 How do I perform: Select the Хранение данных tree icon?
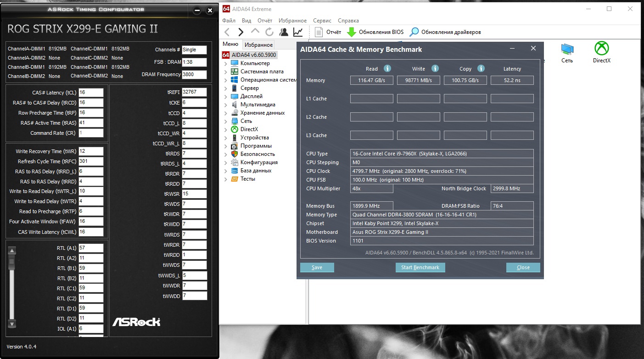[235, 113]
